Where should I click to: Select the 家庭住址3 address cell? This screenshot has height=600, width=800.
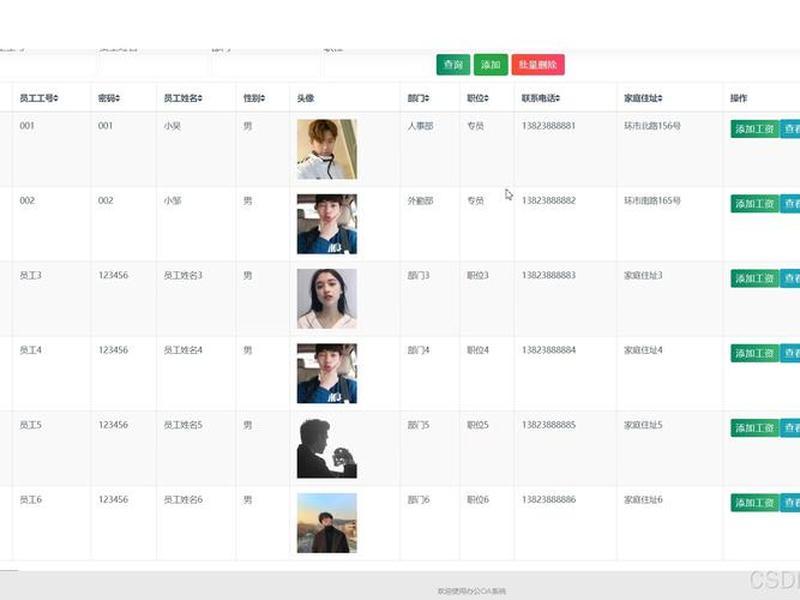643,275
